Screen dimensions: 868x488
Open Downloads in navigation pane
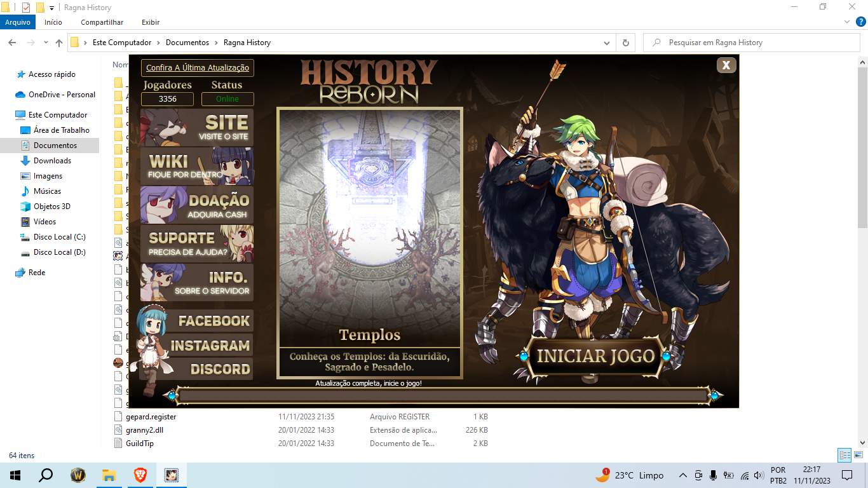(x=52, y=161)
